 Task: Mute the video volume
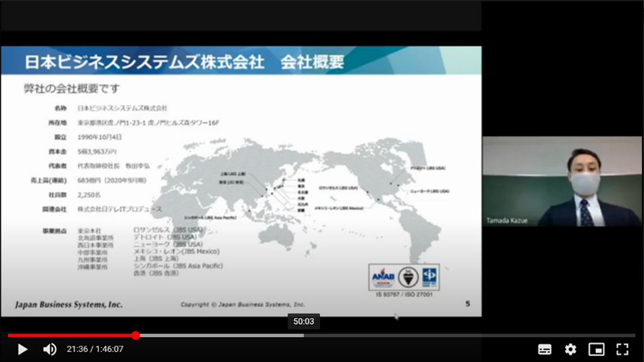(x=49, y=349)
